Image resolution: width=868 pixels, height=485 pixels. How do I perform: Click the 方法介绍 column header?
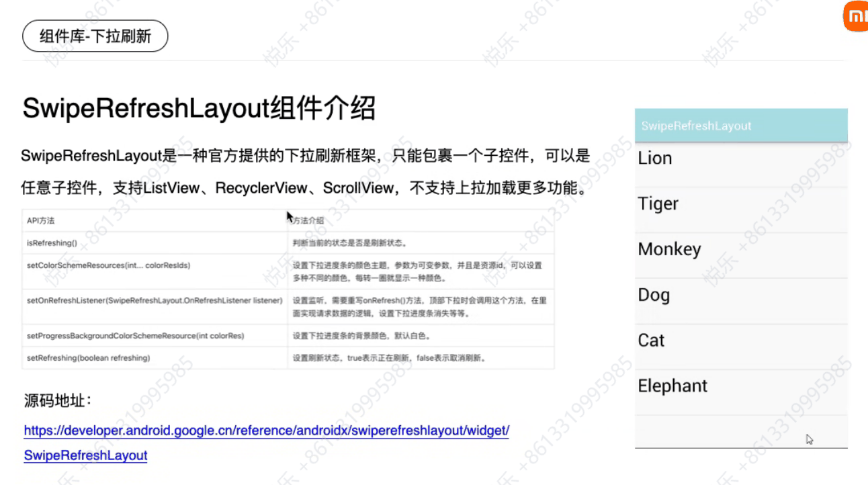click(x=421, y=220)
